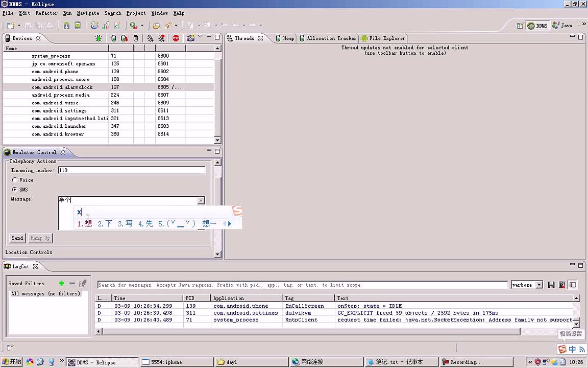Click the Update Heap cylinder icon
Image resolution: width=588 pixels, height=368 pixels.
pos(114,38)
